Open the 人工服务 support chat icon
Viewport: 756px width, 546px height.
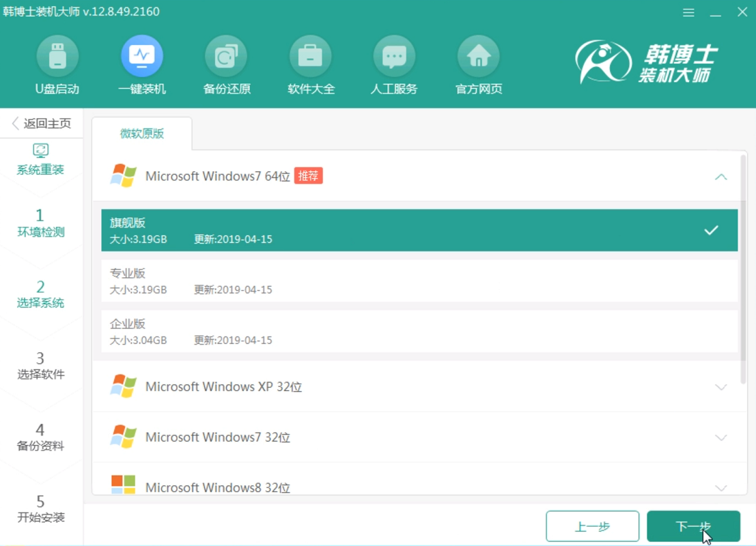[395, 56]
